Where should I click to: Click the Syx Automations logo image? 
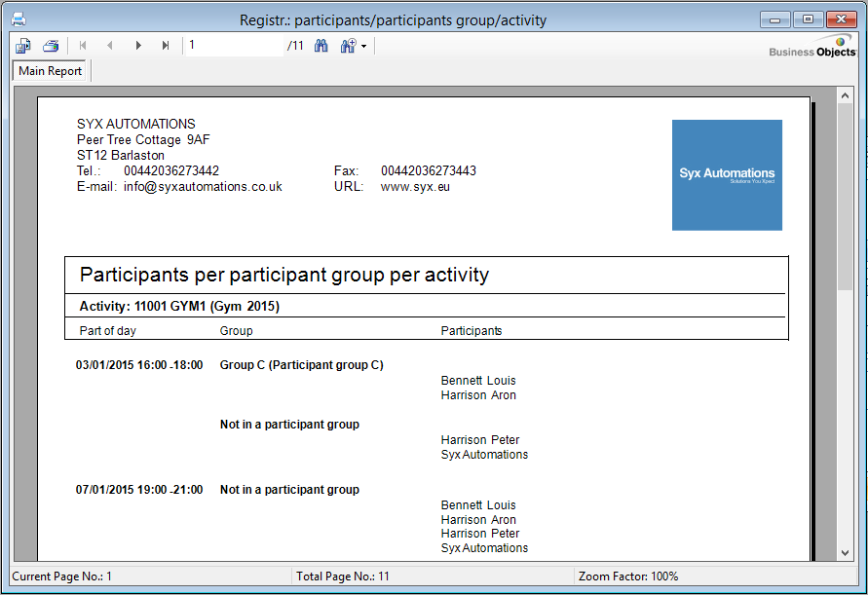pyautogui.click(x=727, y=175)
